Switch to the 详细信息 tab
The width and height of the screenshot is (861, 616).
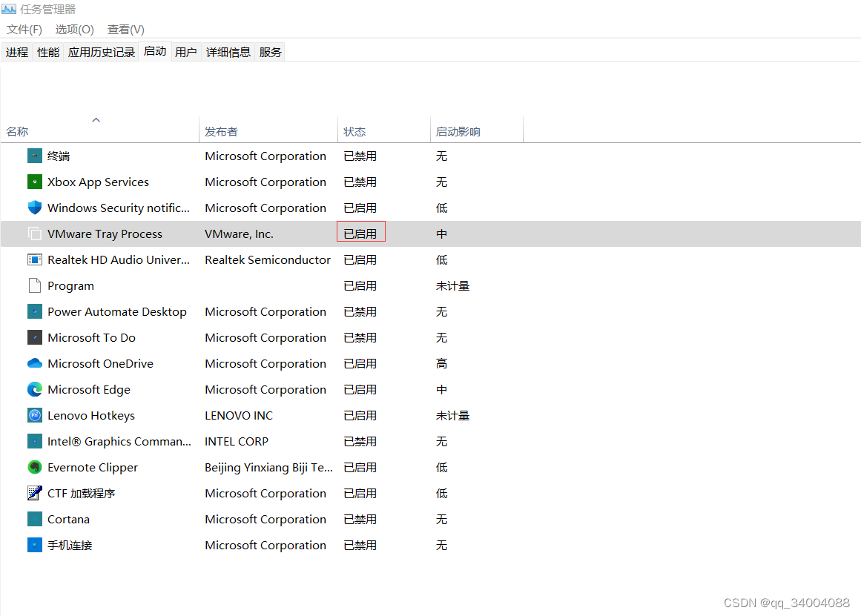tap(228, 52)
